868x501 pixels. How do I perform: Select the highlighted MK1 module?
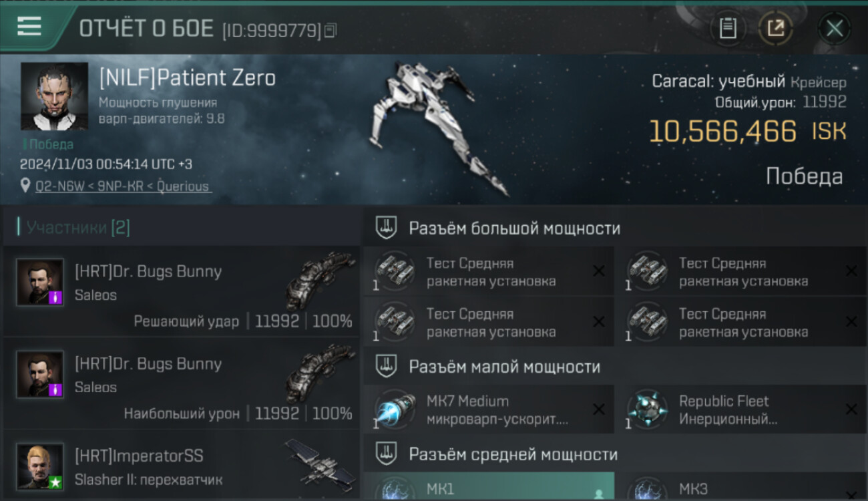(489, 486)
